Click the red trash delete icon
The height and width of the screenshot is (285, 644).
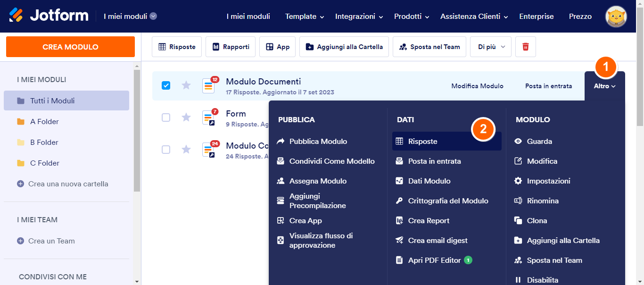point(526,47)
